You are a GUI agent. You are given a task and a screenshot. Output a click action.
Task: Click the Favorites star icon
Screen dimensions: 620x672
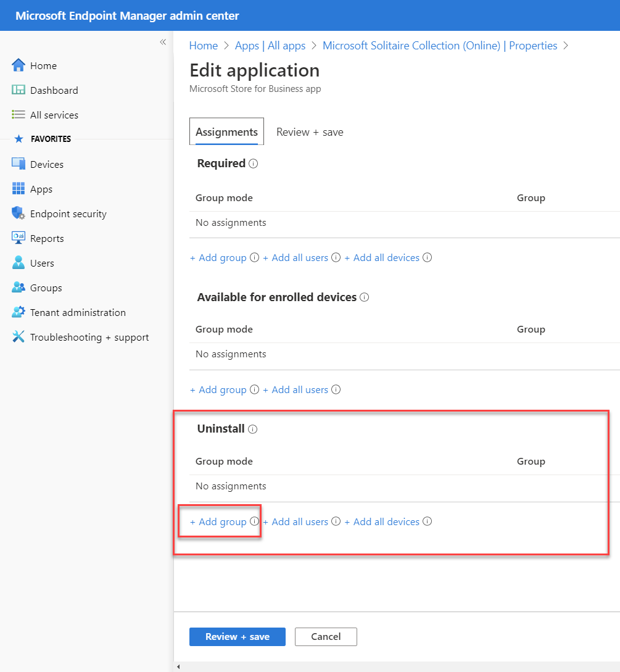(x=19, y=139)
